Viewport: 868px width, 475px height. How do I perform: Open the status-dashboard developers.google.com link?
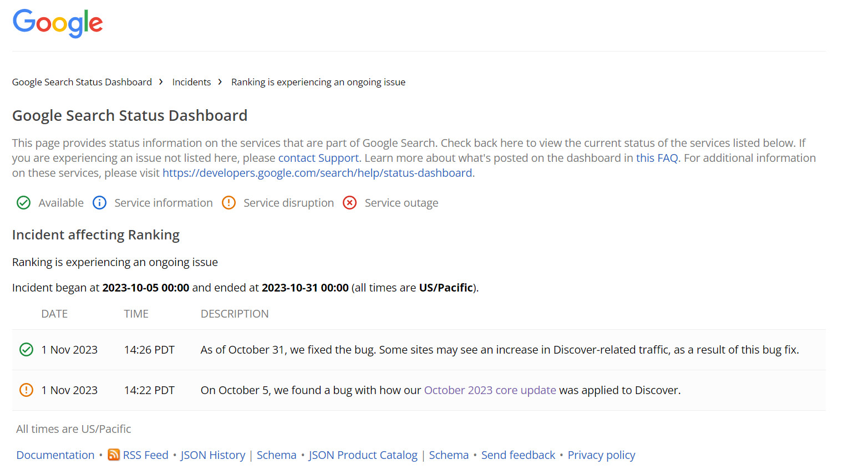point(317,172)
